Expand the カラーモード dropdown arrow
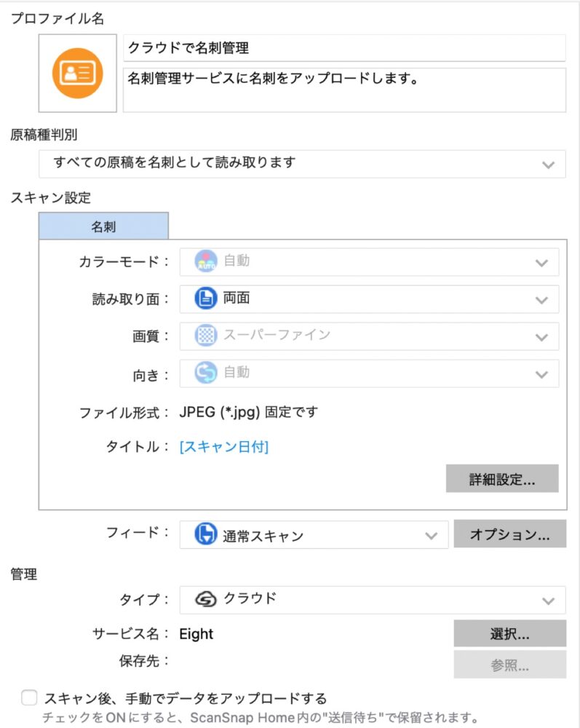The width and height of the screenshot is (580, 728). click(541, 262)
